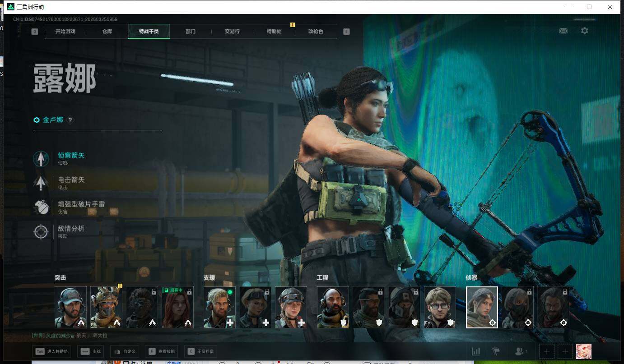Viewport: 624px width, 364px height.
Task: Click the E key icon right of tabs
Action: click(346, 32)
